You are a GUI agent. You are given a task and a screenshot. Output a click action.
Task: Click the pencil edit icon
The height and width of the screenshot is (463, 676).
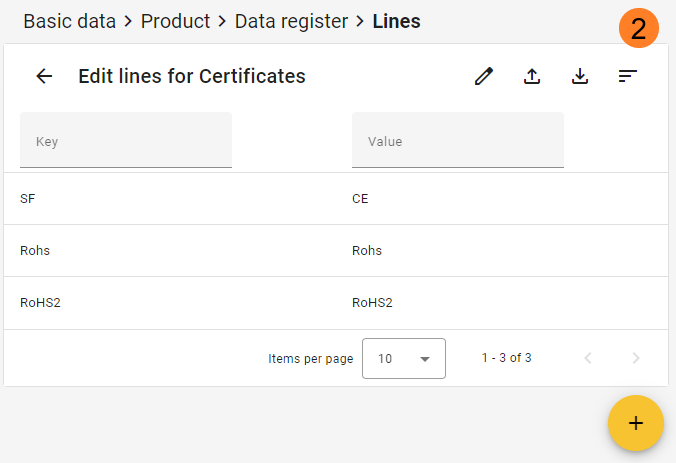(484, 76)
